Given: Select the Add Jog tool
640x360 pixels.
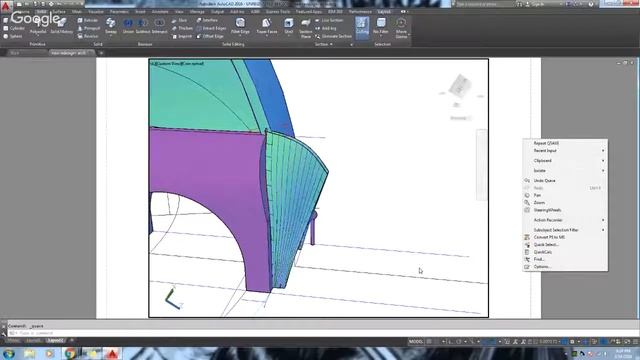Looking at the screenshot, I should [x=326, y=28].
